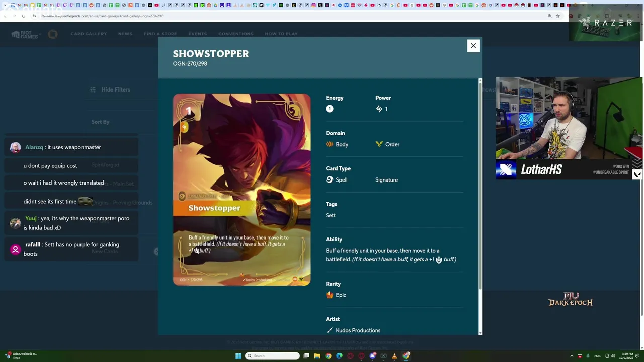The height and width of the screenshot is (362, 644).
Task: Open the Showstopper card artwork image
Action: point(242,190)
